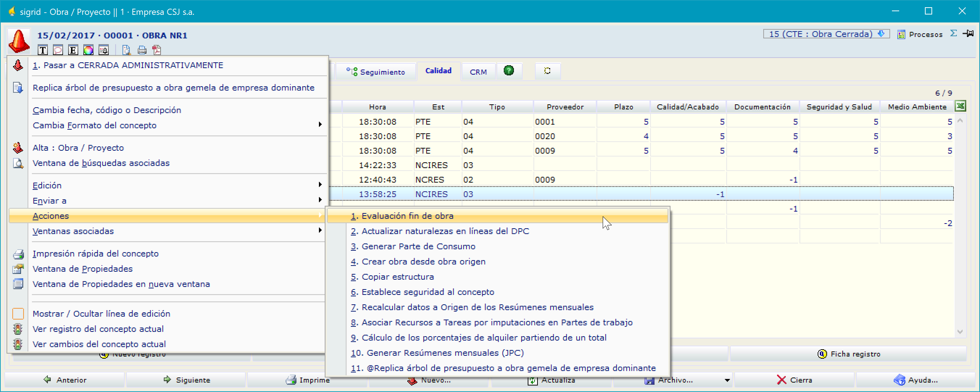Select Evaluación fin de obra action

click(498, 216)
